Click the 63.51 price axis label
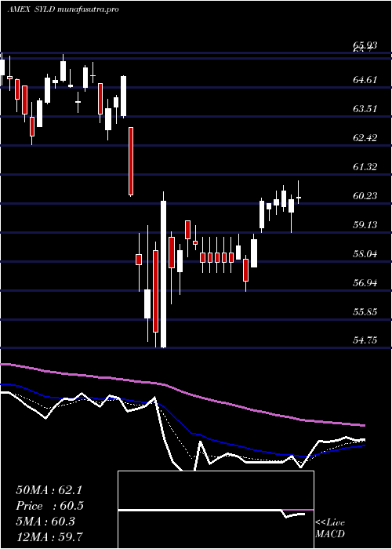 tap(365, 108)
